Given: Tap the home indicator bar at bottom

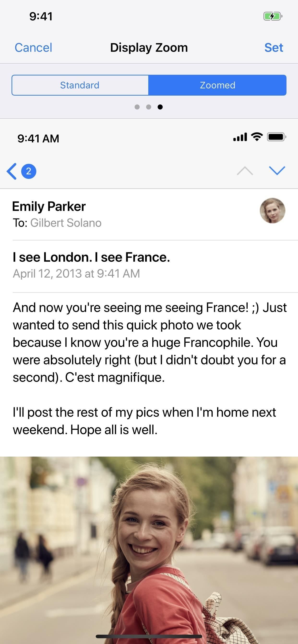Looking at the screenshot, I should 149,636.
